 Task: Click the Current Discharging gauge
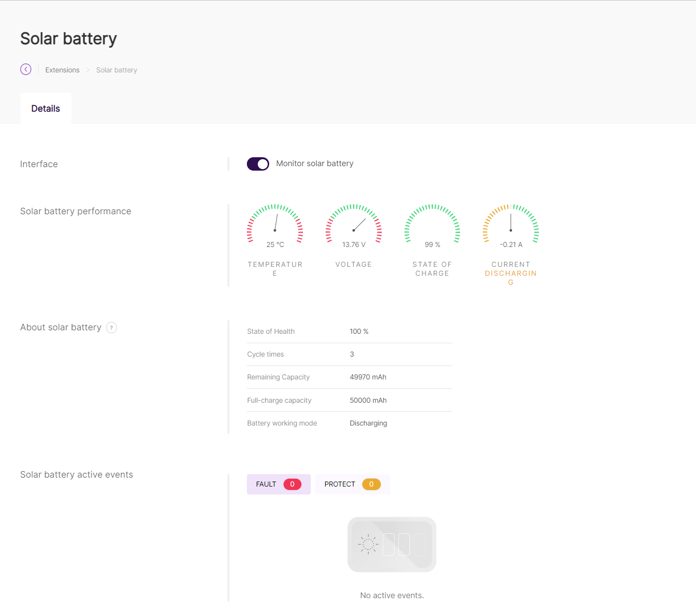(x=511, y=226)
